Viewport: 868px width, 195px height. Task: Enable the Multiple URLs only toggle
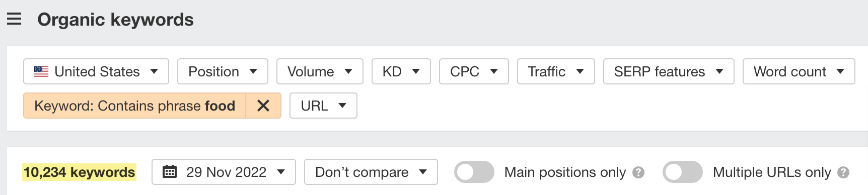[x=683, y=172]
